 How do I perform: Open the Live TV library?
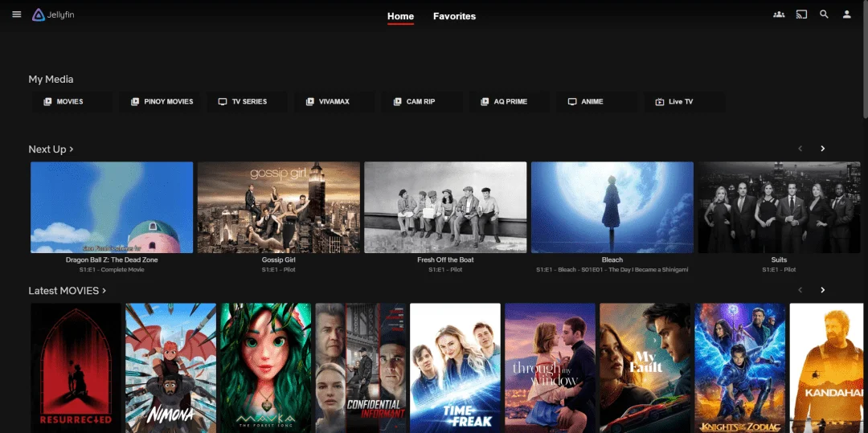684,102
